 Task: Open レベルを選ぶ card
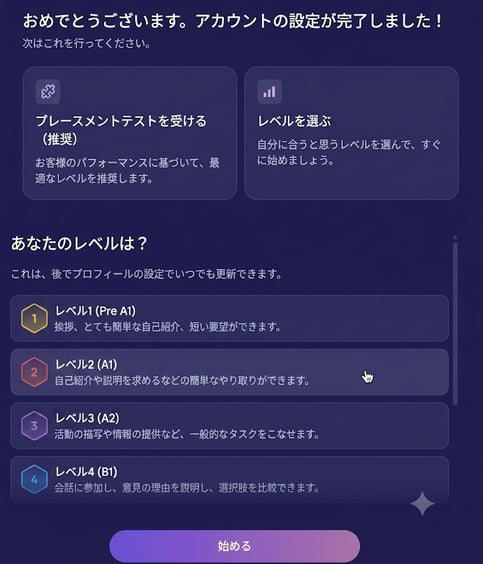click(x=351, y=133)
